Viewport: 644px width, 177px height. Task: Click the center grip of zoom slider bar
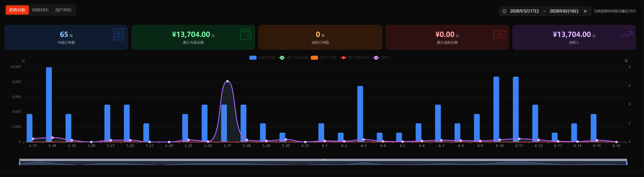pos(323,160)
